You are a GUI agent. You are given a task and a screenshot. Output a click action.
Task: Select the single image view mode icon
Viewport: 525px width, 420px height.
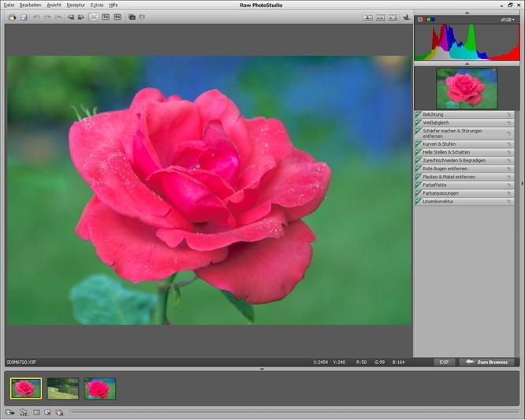click(x=368, y=17)
